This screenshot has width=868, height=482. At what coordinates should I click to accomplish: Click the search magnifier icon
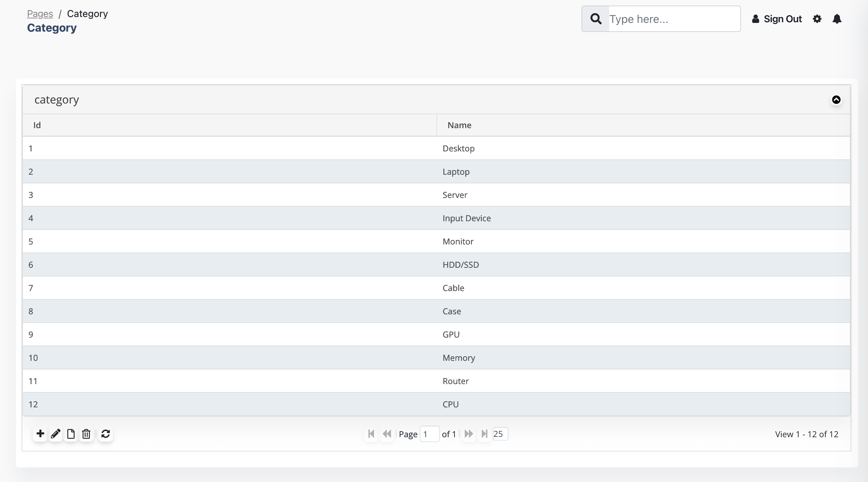click(596, 19)
